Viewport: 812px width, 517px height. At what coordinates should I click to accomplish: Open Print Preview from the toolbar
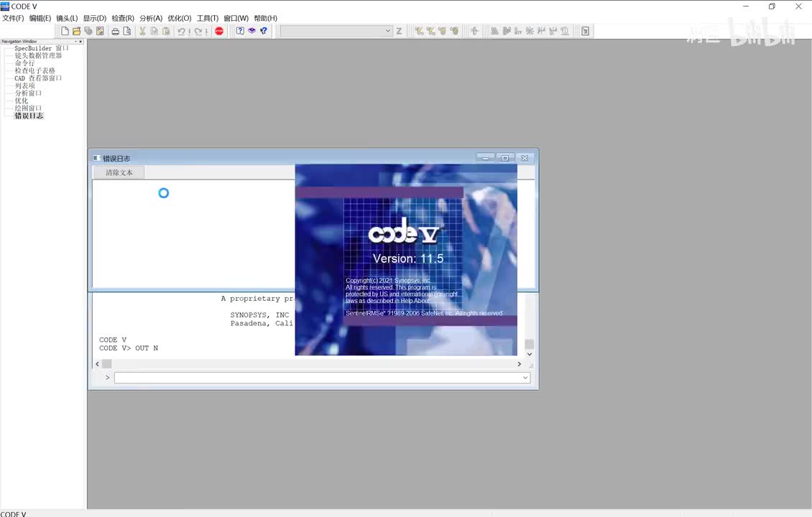pyautogui.click(x=127, y=31)
